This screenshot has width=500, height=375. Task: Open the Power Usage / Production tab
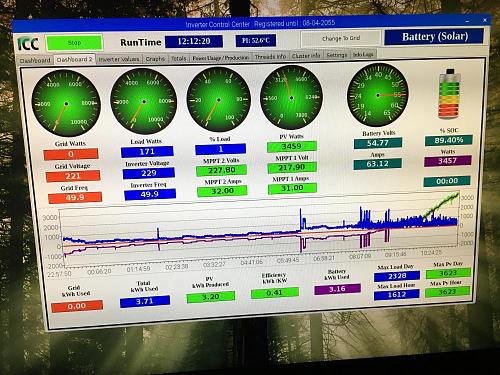221,58
